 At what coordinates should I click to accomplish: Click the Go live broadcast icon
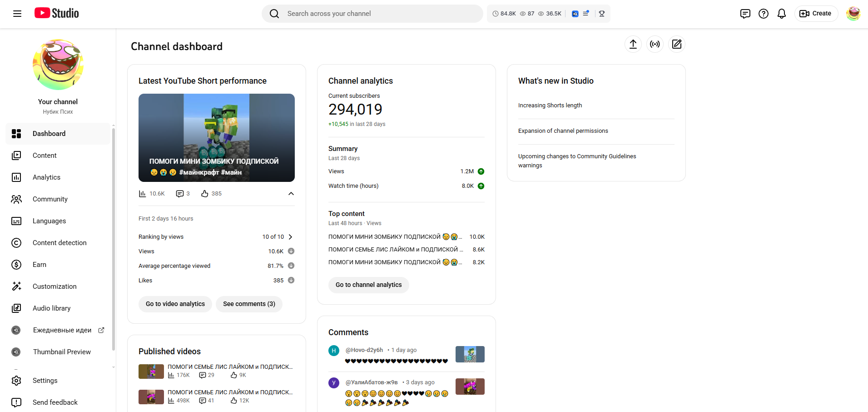[655, 44]
